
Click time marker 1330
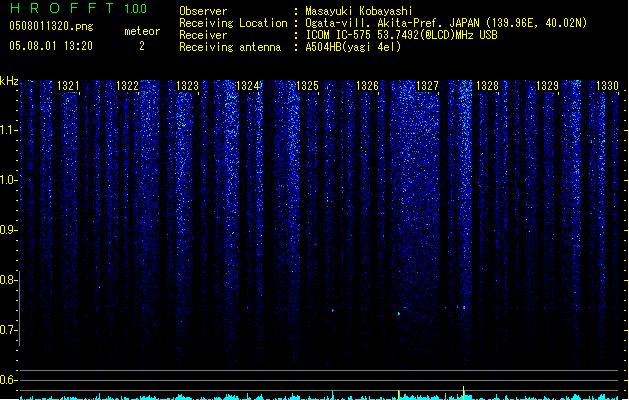click(607, 86)
